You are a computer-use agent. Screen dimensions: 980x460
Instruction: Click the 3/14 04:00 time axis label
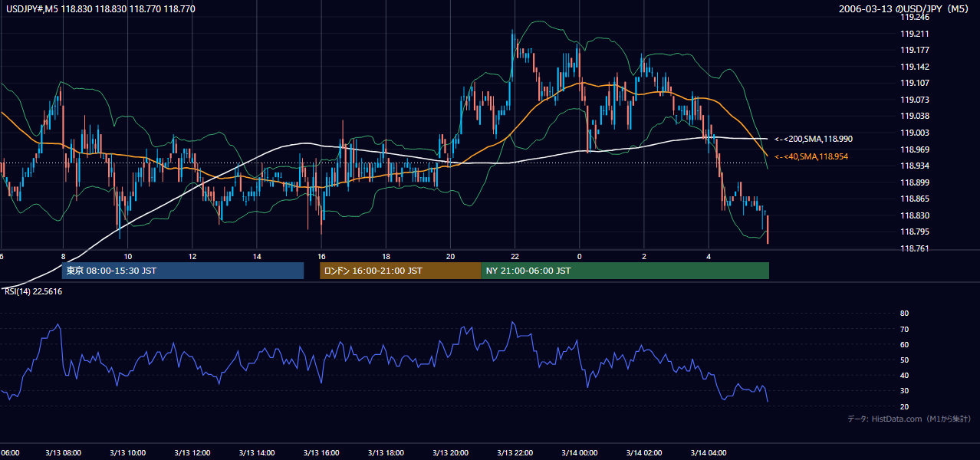click(x=709, y=452)
